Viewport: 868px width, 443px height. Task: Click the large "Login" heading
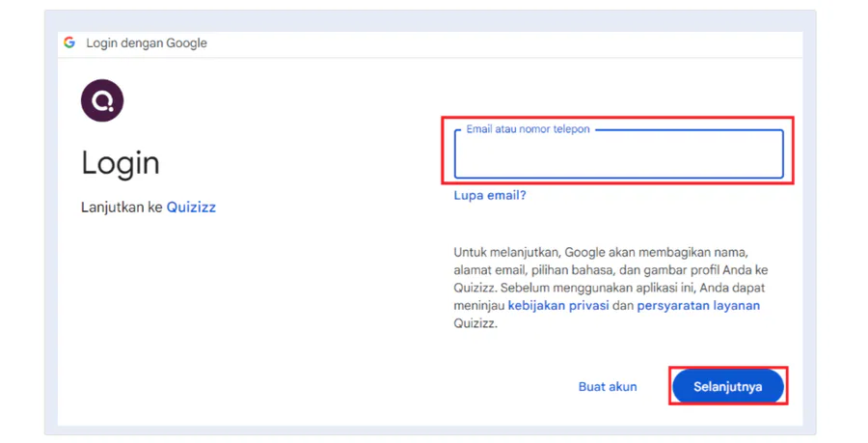(121, 163)
